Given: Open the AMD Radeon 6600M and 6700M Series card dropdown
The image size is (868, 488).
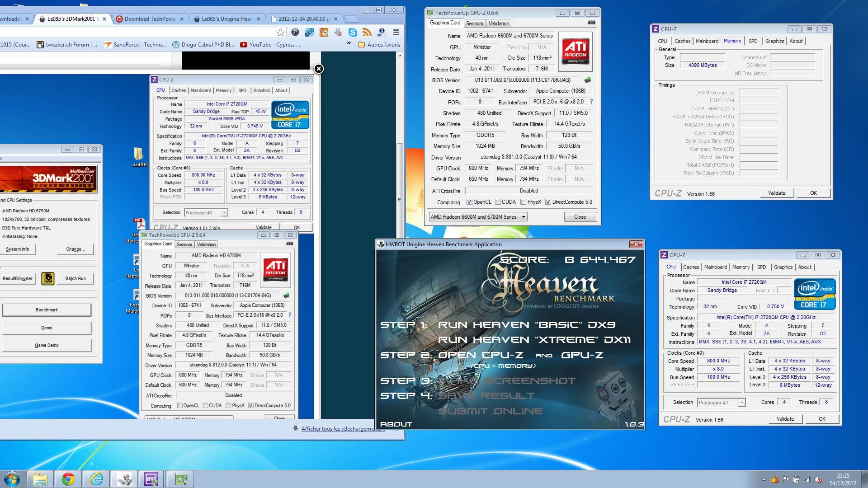Looking at the screenshot, I should 478,217.
